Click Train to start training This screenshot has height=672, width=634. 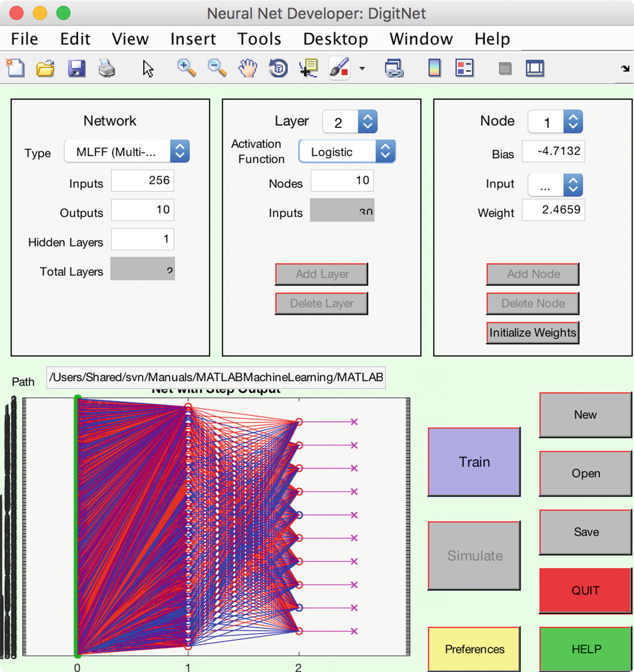tap(473, 462)
